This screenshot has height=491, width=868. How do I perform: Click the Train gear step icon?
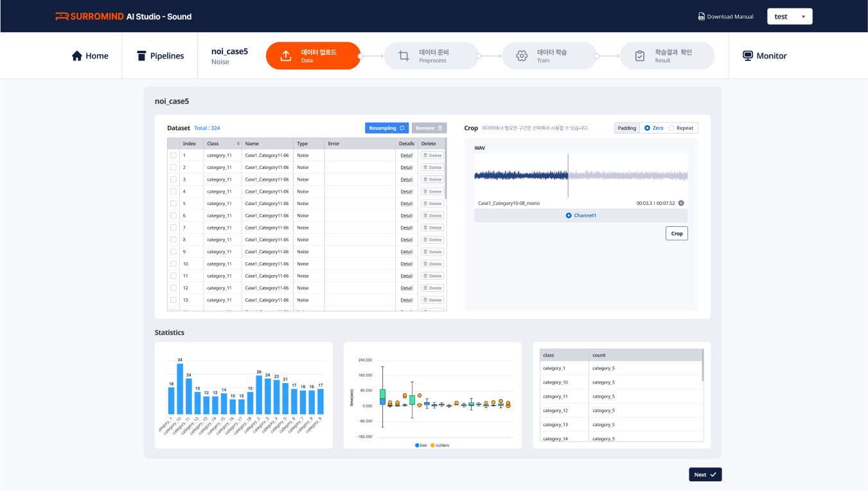[522, 56]
